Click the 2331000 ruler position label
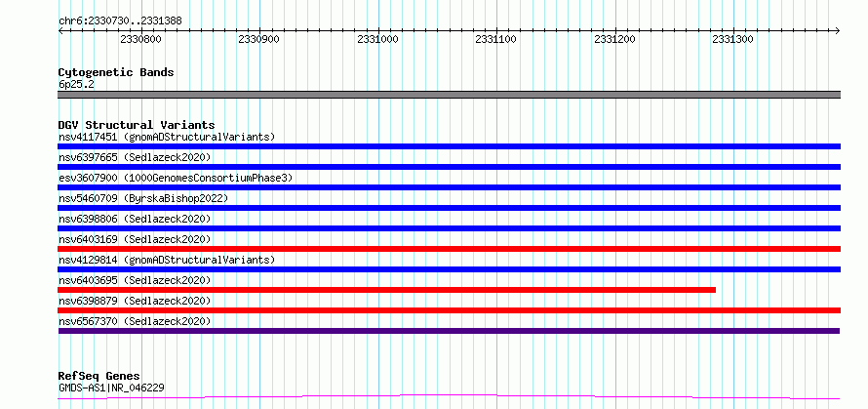Image resolution: width=868 pixels, height=409 pixels. 377,40
